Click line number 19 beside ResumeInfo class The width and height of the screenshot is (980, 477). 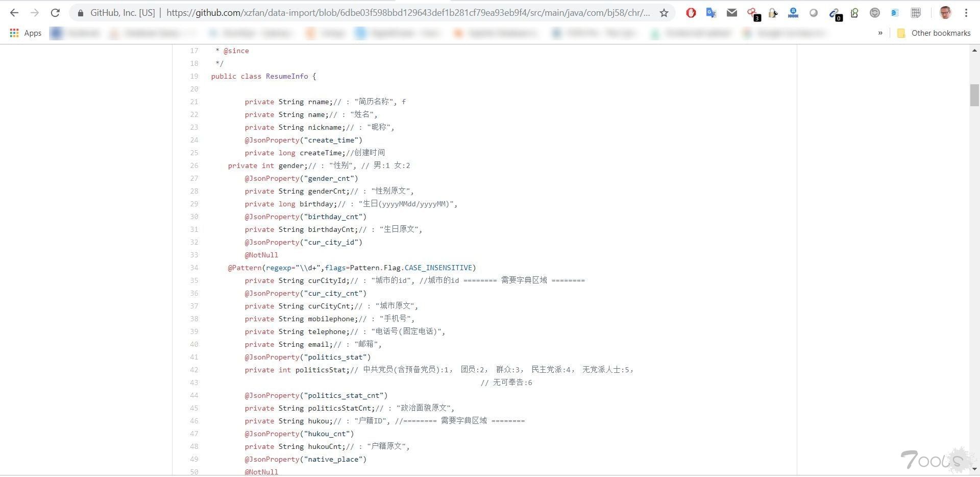[x=194, y=76]
